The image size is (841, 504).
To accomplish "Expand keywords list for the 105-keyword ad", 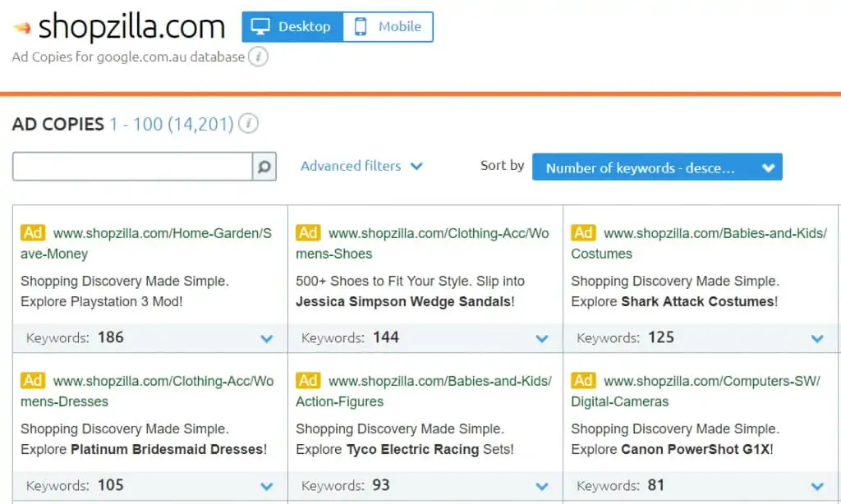I will tap(267, 486).
